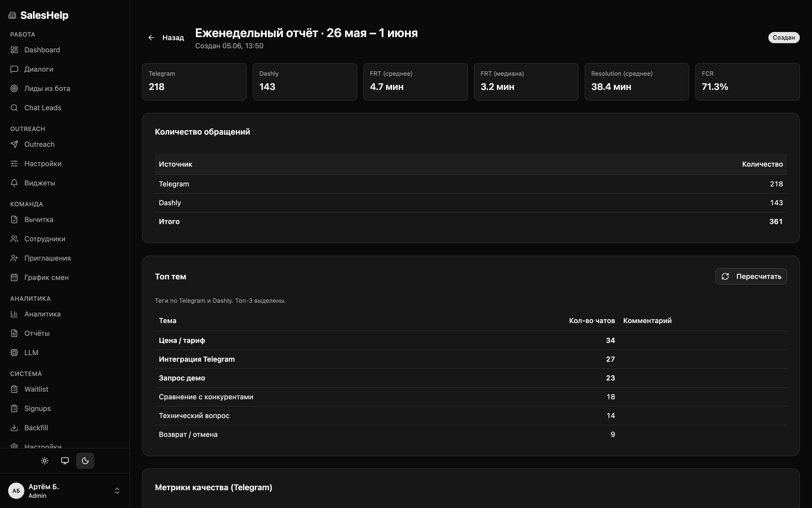
Task: Click the Источник column header
Action: 176,164
